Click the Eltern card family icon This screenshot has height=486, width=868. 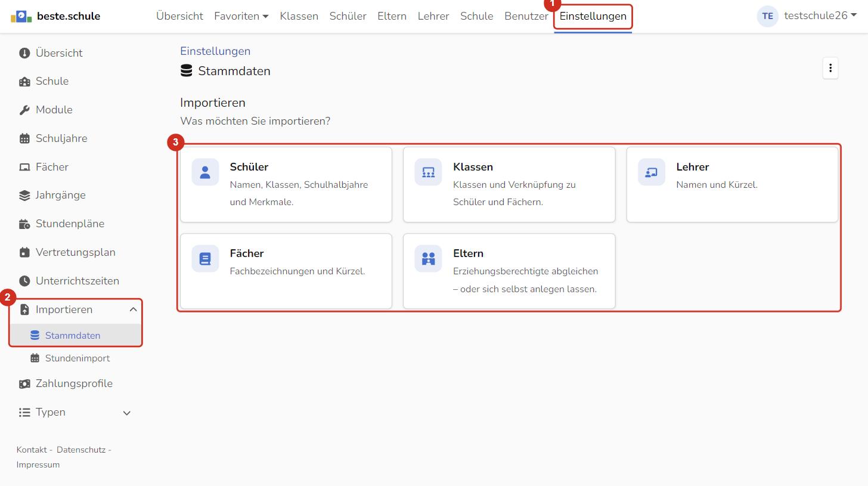(x=429, y=259)
